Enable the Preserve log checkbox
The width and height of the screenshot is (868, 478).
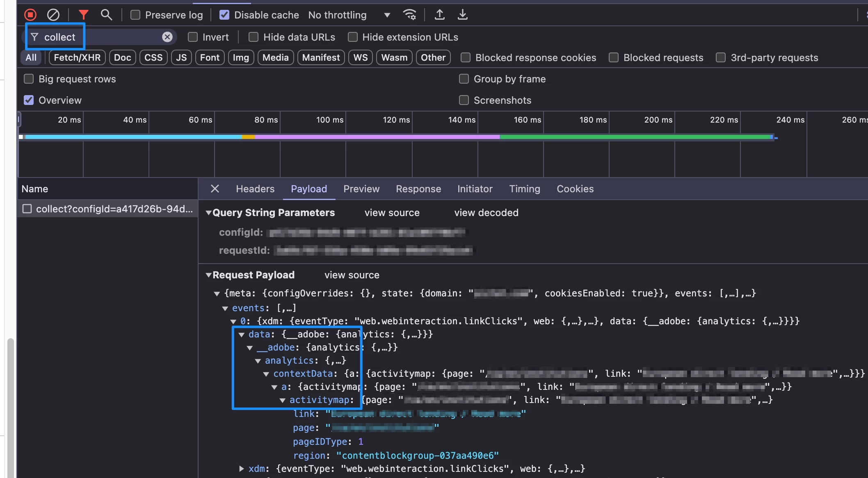pos(135,15)
